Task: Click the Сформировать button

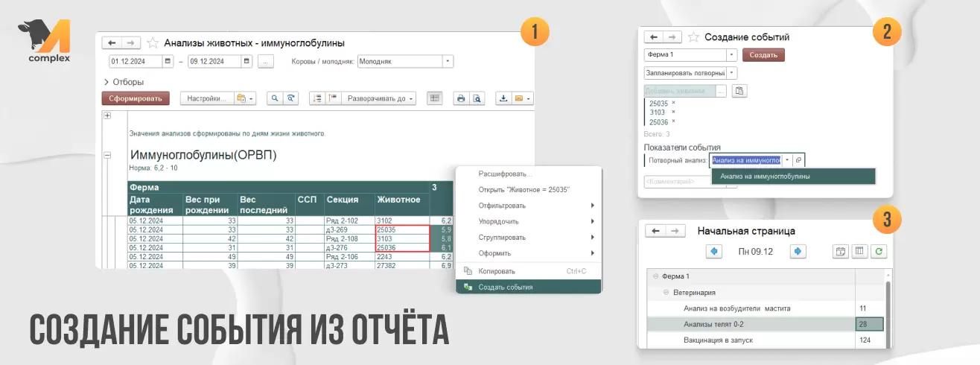Action: point(136,98)
